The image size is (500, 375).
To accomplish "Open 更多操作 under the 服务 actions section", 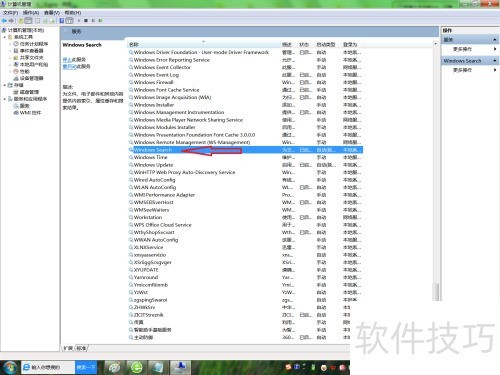I will (x=462, y=49).
